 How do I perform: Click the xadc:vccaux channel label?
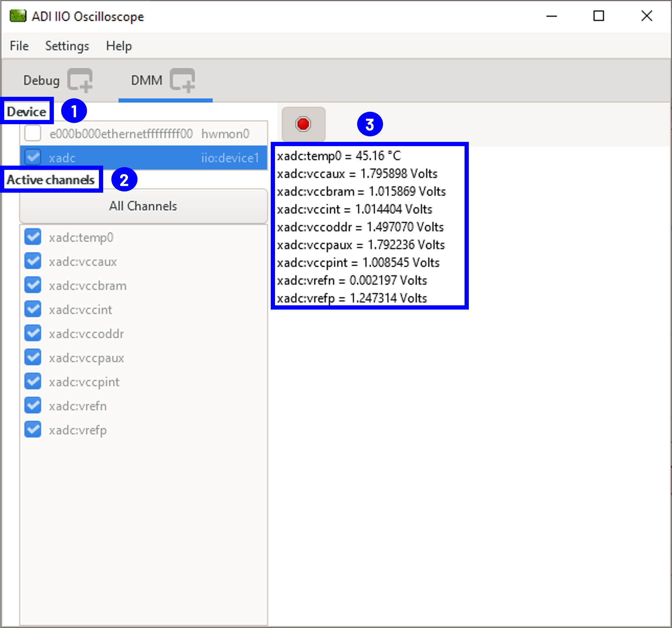click(x=83, y=261)
